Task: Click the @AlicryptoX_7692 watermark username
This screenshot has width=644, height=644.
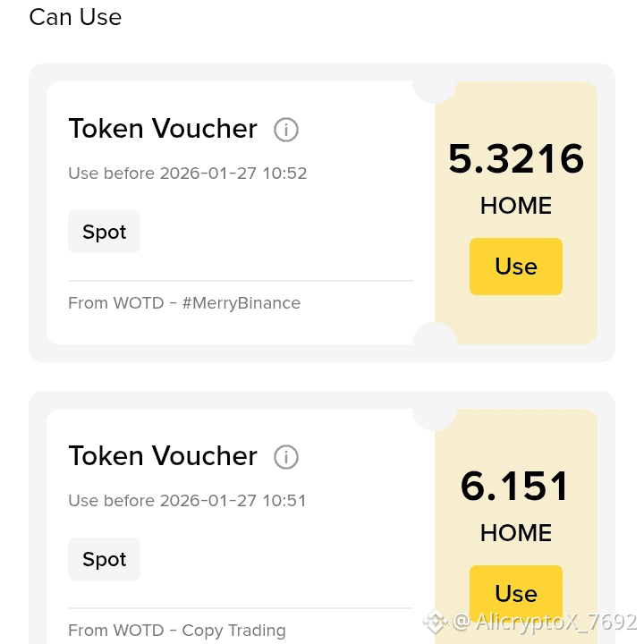Action: (x=545, y=621)
